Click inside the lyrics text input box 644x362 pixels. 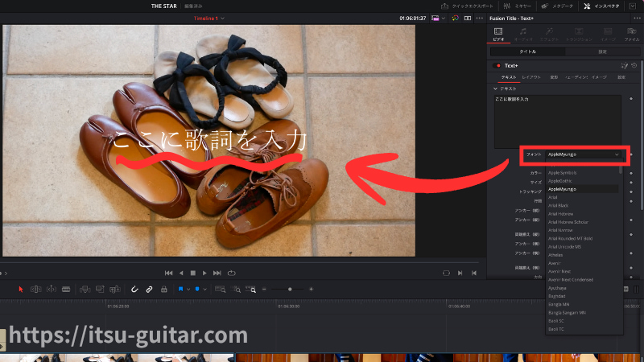click(557, 121)
